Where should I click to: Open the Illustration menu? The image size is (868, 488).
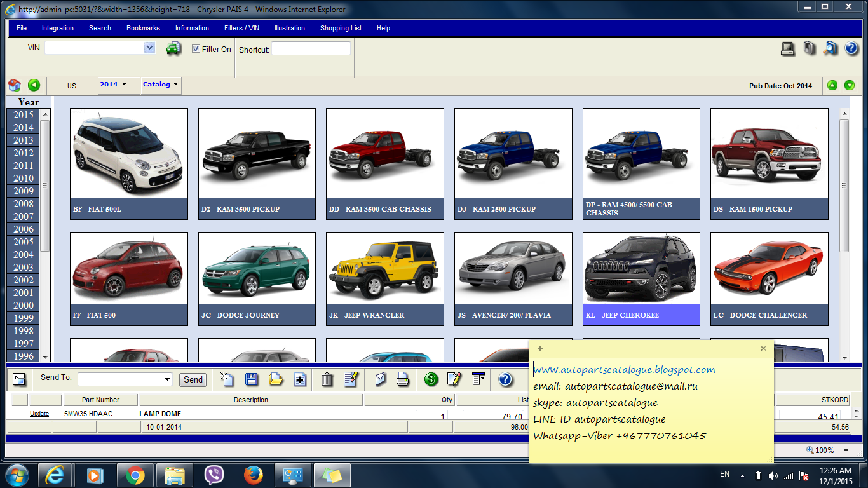point(290,28)
